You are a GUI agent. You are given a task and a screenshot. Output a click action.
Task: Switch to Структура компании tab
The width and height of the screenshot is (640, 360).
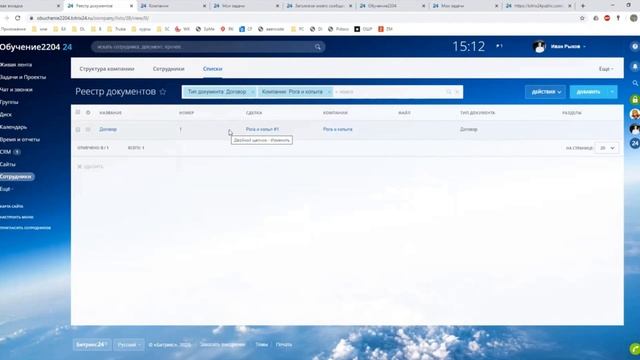107,69
